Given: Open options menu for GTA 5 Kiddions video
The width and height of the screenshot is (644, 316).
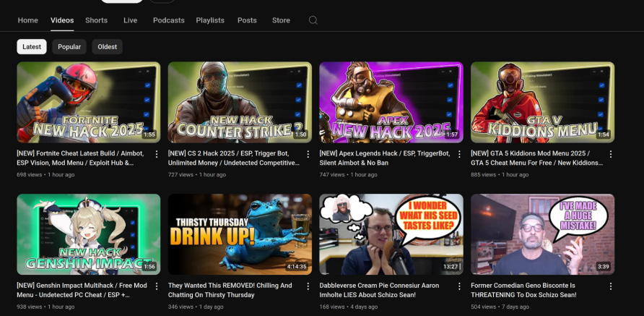Looking at the screenshot, I should 611,154.
